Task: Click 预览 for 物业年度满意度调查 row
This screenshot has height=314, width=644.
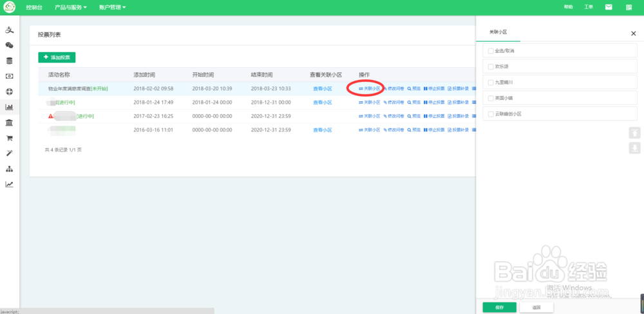Action: pyautogui.click(x=414, y=89)
